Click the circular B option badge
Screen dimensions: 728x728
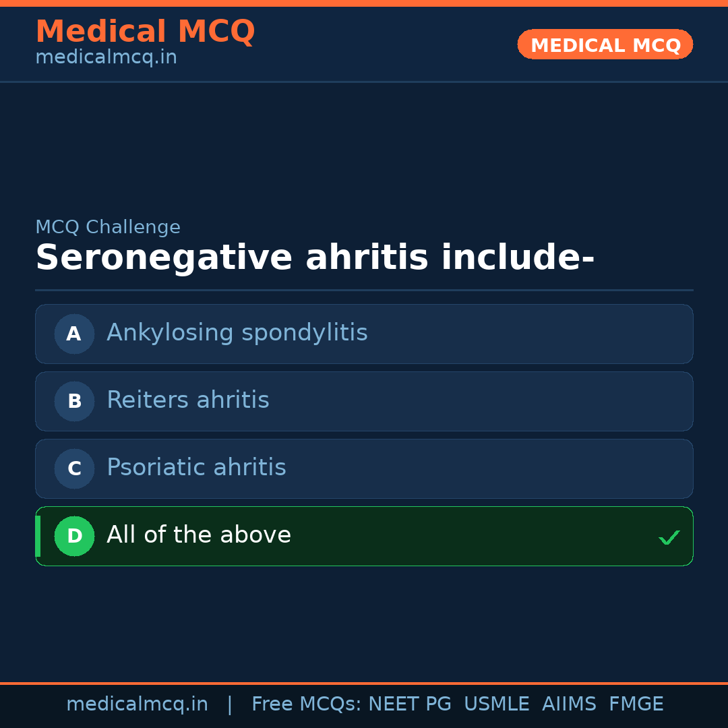74,401
